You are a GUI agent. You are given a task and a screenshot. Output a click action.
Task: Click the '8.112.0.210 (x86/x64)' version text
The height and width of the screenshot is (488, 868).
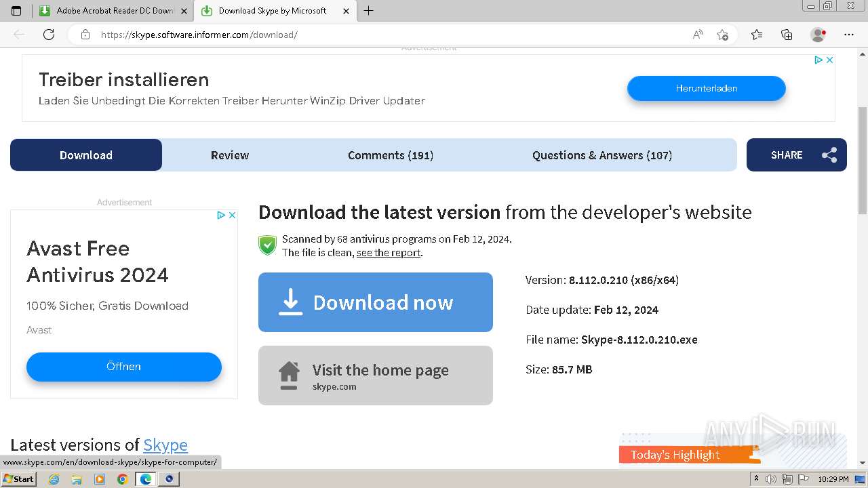(624, 280)
